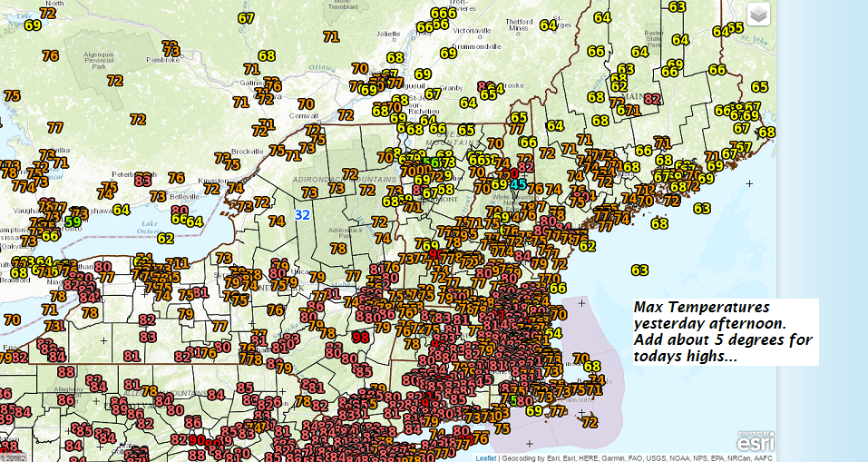Select the 76 marker west of Algonquin Park

click(50, 55)
